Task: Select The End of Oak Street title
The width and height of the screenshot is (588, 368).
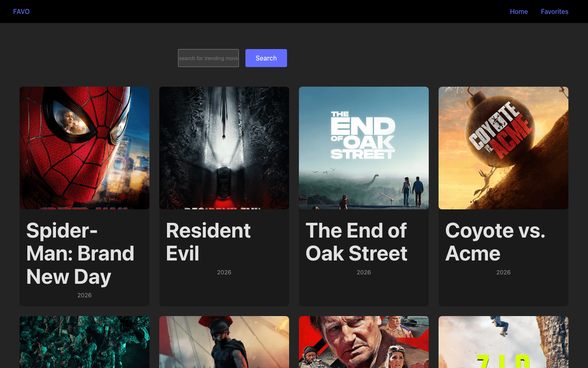Action: tap(356, 242)
